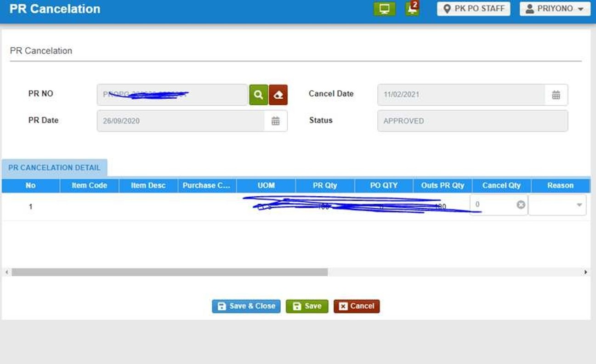Click the Item Code column header

90,185
